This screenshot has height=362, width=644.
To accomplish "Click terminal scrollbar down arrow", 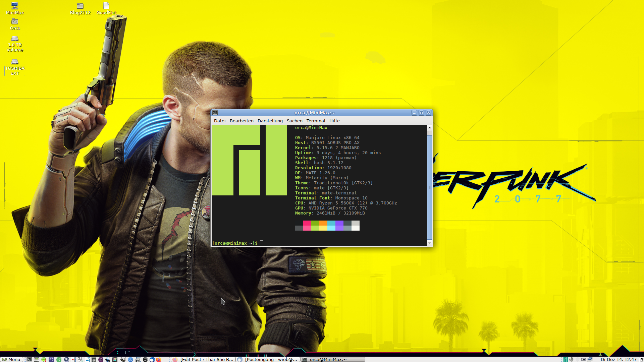I will (429, 243).
